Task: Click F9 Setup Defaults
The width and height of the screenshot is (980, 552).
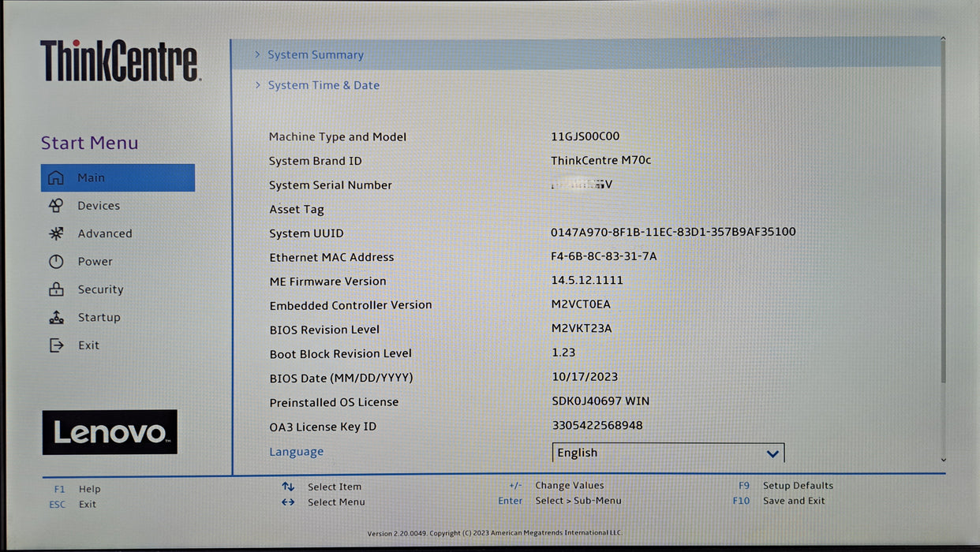Action: (x=786, y=486)
